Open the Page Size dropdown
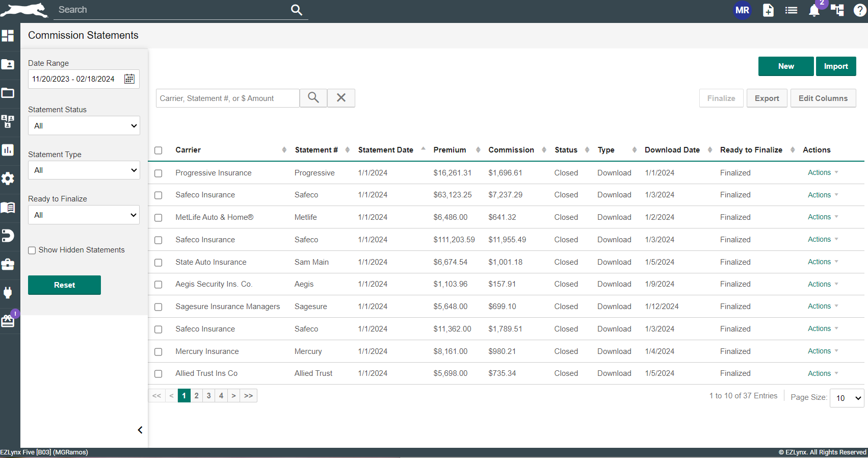 (847, 398)
